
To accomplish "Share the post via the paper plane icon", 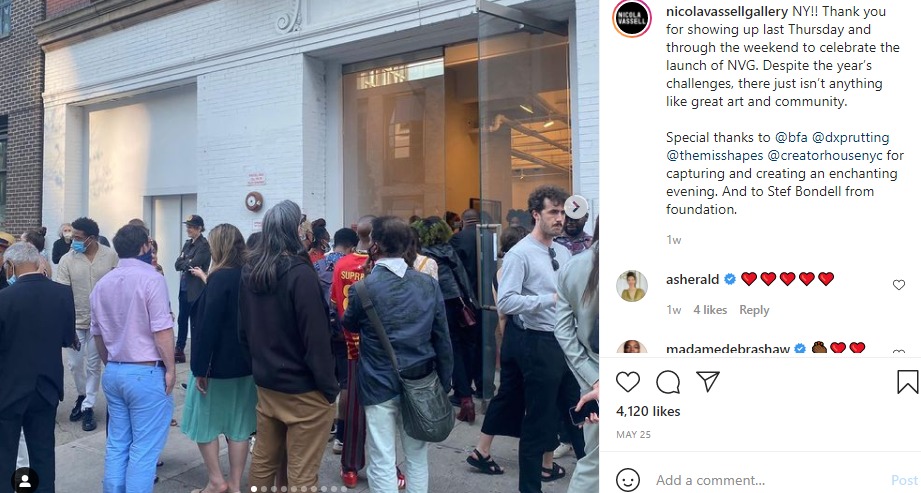I will (x=708, y=382).
